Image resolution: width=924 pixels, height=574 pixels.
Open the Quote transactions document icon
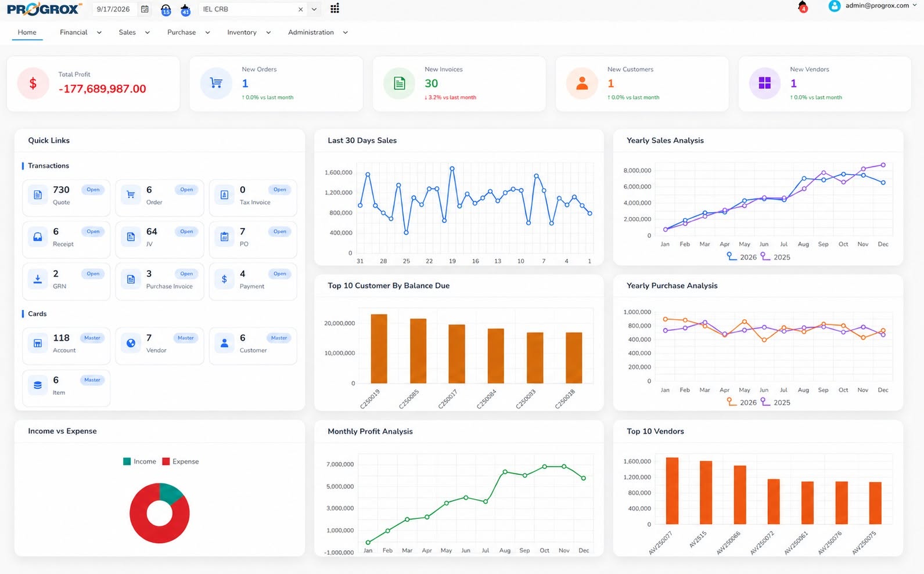click(38, 195)
